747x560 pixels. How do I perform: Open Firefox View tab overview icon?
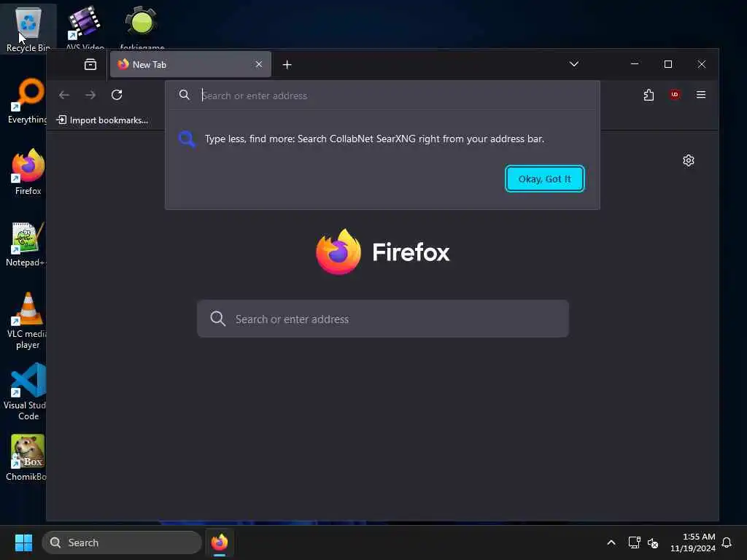point(90,64)
